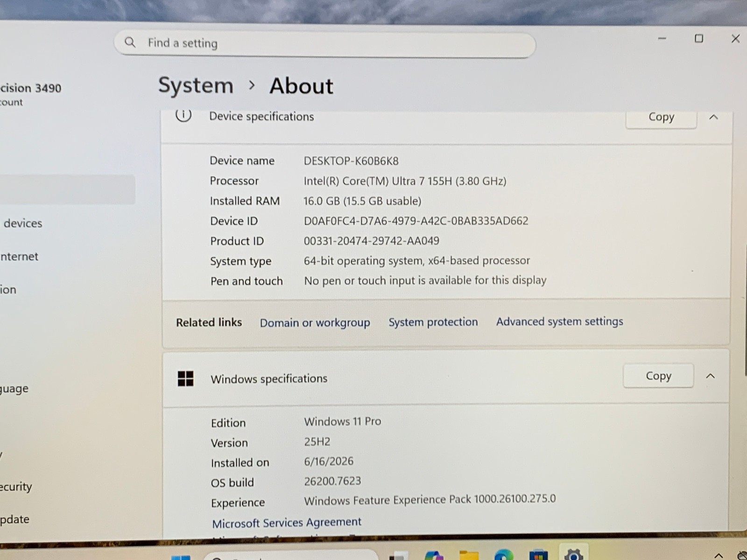Image resolution: width=747 pixels, height=560 pixels.
Task: Select the Windows 11 Pro edition value
Action: (343, 421)
